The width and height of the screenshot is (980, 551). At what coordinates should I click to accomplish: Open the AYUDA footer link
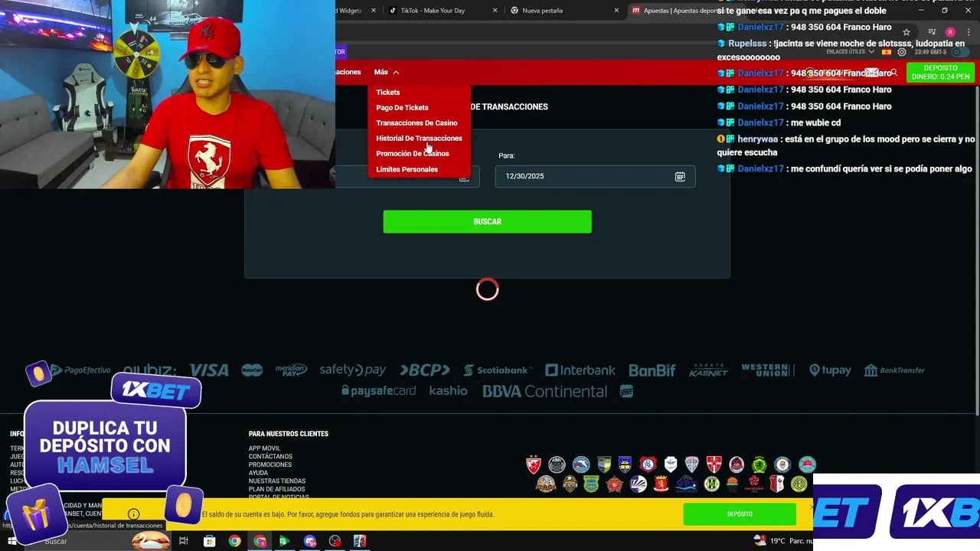point(258,473)
